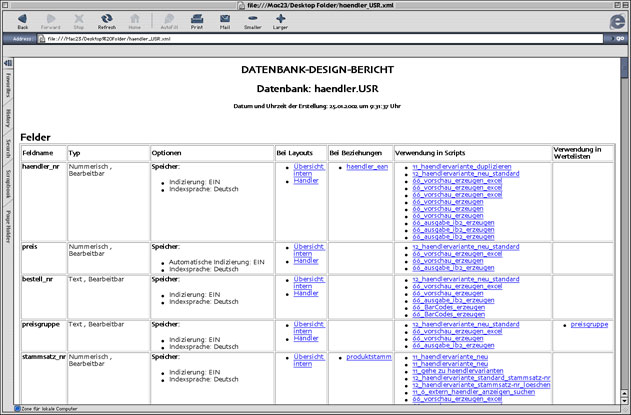Viewport: 631px width, 415px height.
Task: Click the Stop loading button
Action: point(79,21)
